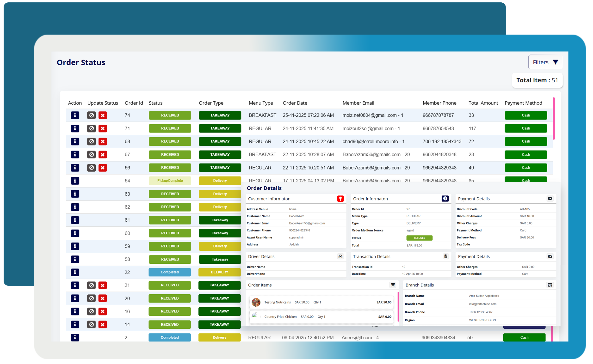Open info details for order 74
593x364 pixels.
tap(75, 115)
